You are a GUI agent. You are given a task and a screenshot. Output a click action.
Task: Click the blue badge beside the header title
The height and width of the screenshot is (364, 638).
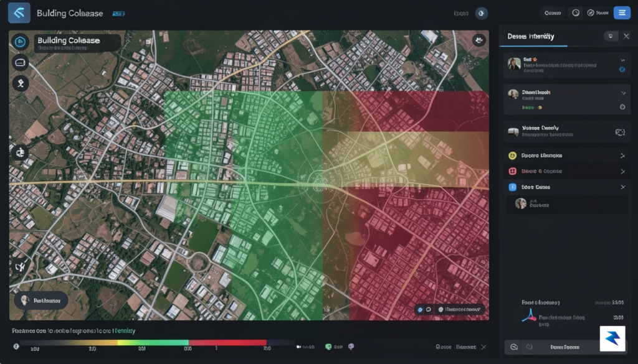pos(118,14)
